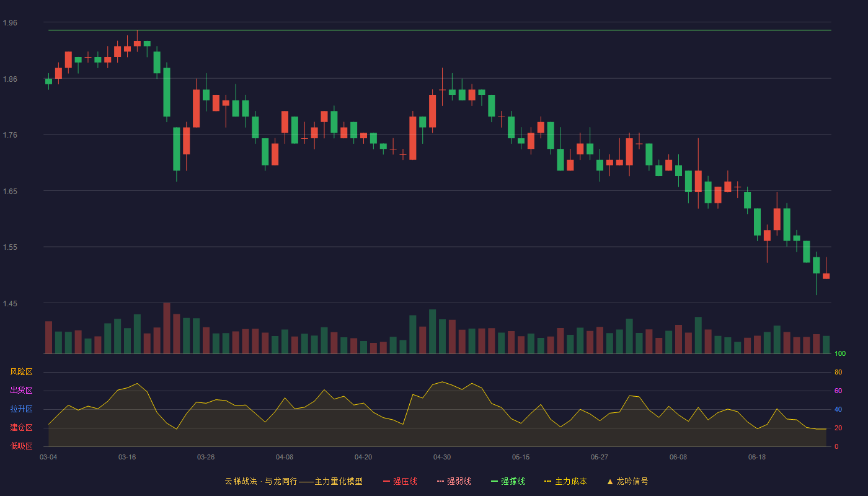Click the 04-08 date label

pos(285,457)
